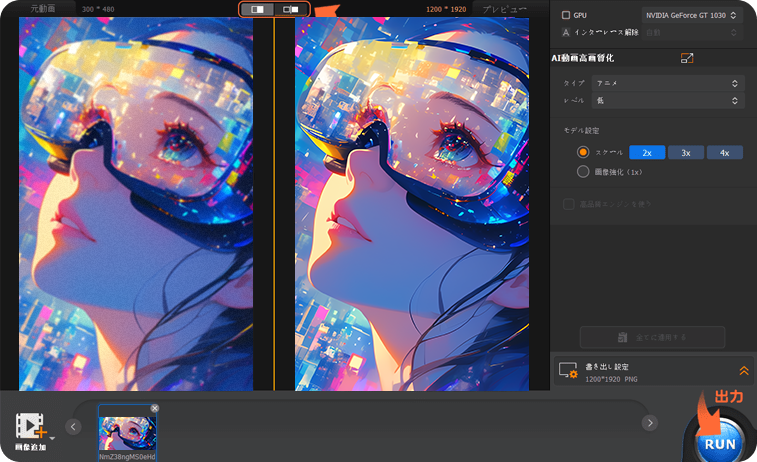The image size is (757, 462).
Task: Switch to split compare view mode
Action: pyautogui.click(x=257, y=9)
